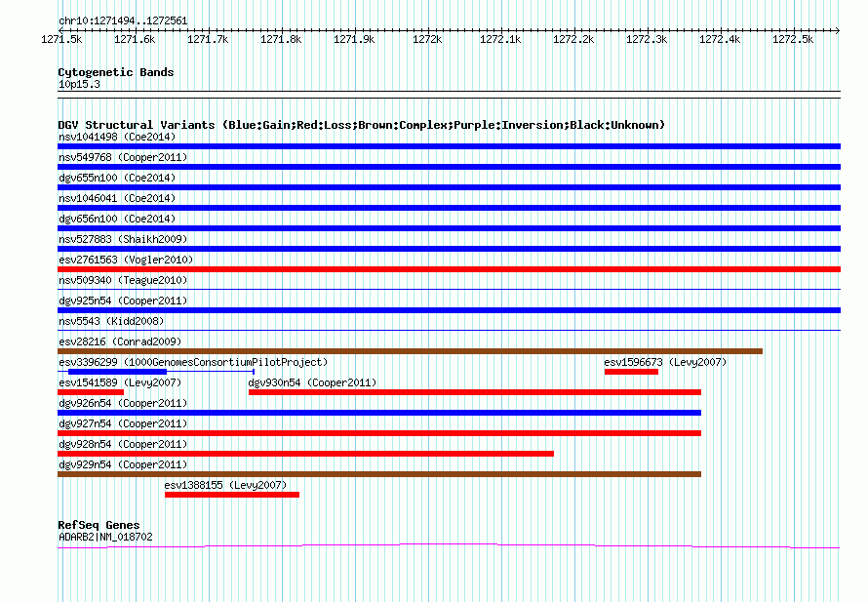Click the 1272.5k ruler tick label
The height and width of the screenshot is (602, 868).
(x=793, y=39)
